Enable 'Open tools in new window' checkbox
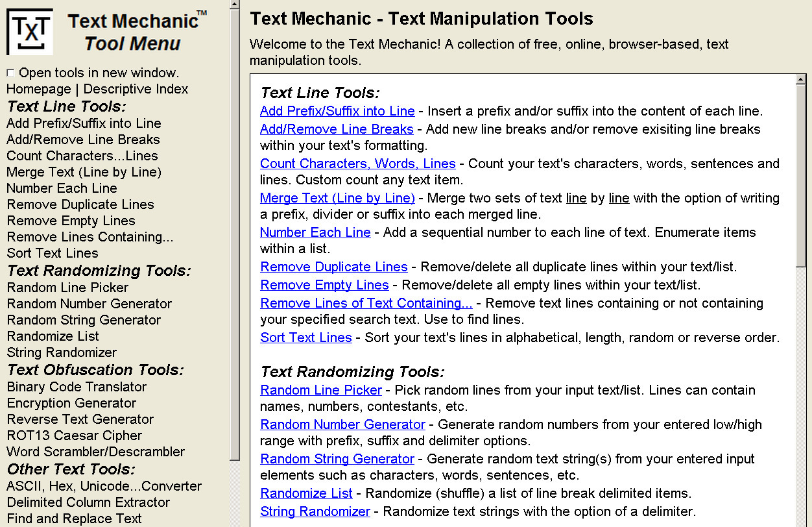Viewport: 812px width, 527px height. click(x=10, y=72)
